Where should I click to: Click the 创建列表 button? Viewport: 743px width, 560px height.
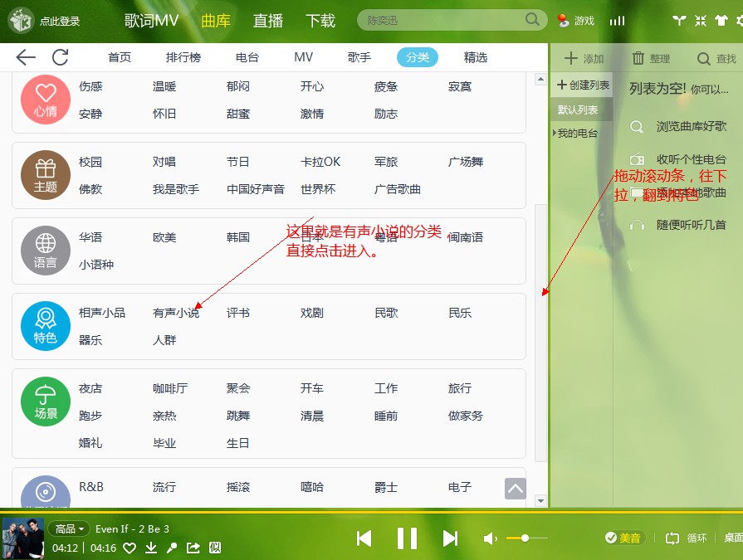(583, 85)
